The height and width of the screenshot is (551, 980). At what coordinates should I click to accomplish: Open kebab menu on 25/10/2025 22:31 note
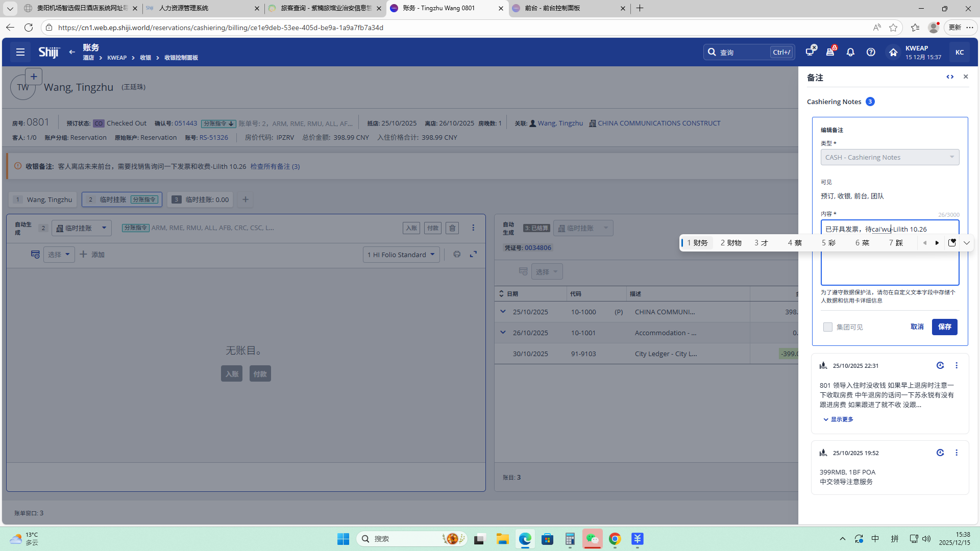(957, 366)
